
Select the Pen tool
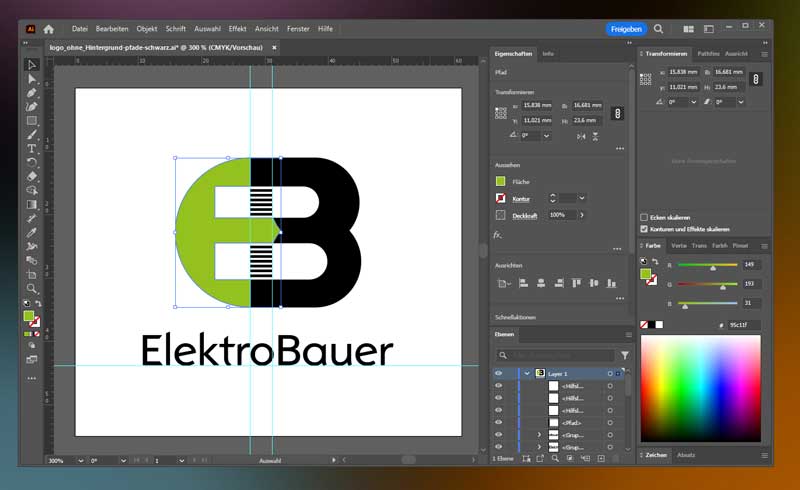coord(32,93)
